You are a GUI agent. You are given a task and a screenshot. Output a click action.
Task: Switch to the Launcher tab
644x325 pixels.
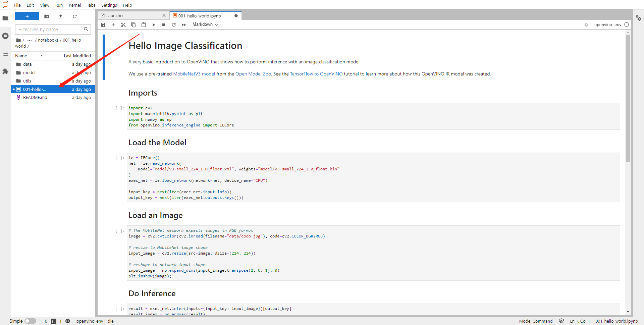133,15
